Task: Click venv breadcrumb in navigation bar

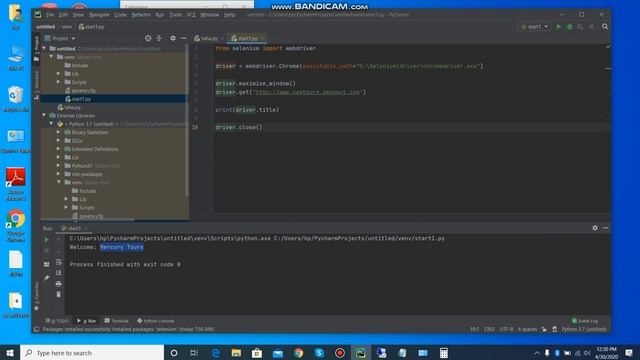Action: pyautogui.click(x=67, y=27)
